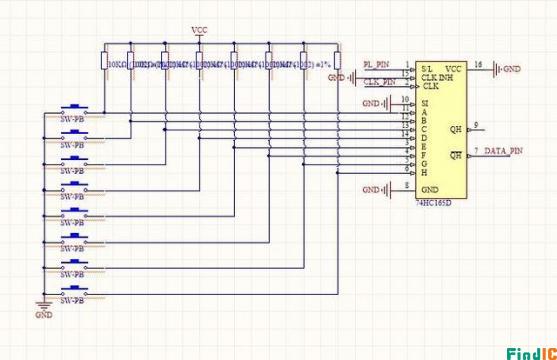Select the yellow 74HC165D chip body

point(441,130)
